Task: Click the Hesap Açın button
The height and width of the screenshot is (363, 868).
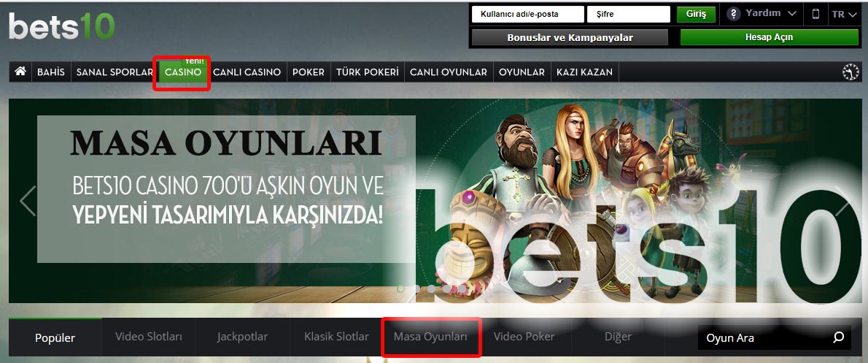Action: pyautogui.click(x=769, y=38)
